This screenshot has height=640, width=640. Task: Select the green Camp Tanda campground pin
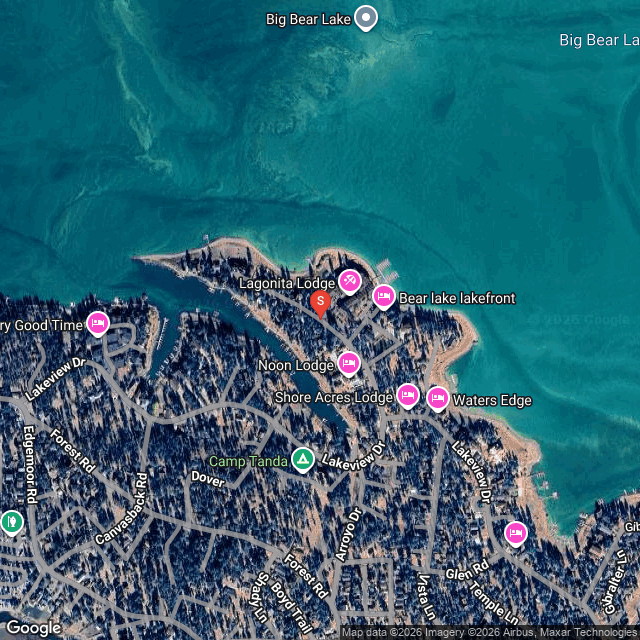click(303, 460)
